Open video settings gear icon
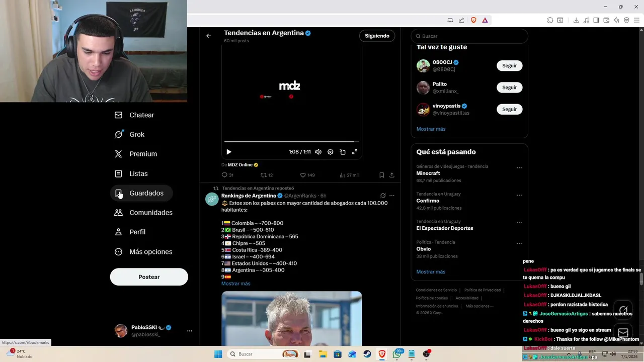 point(330,152)
